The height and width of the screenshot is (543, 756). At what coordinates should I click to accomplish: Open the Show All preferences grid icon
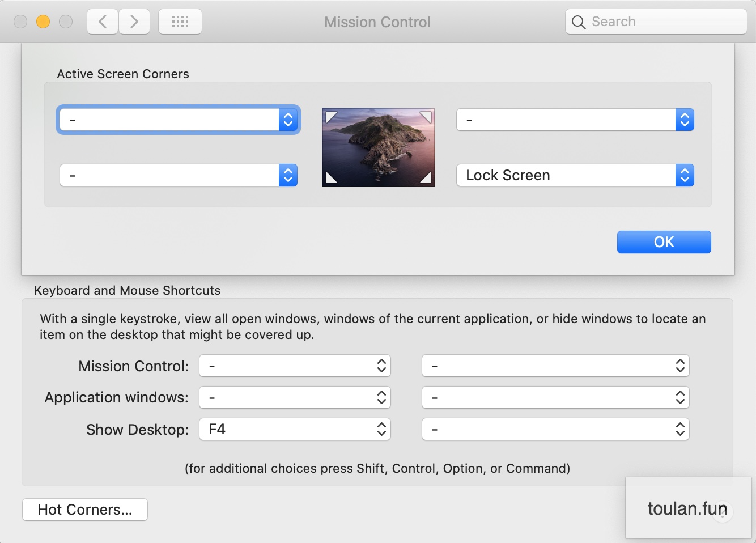pos(180,22)
